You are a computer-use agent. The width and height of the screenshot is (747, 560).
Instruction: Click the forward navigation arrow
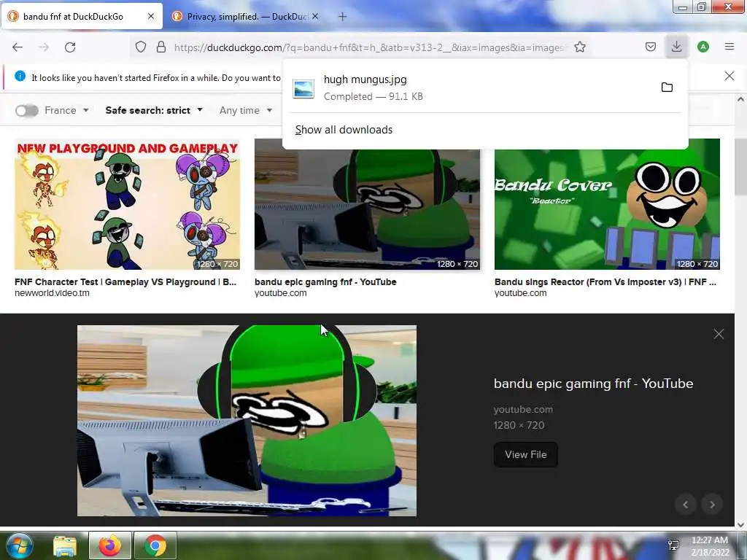(44, 47)
